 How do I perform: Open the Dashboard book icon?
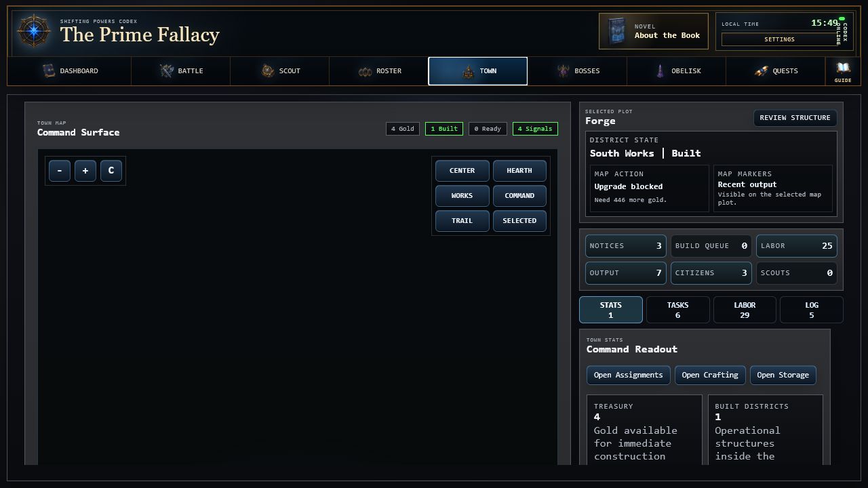[x=48, y=70]
